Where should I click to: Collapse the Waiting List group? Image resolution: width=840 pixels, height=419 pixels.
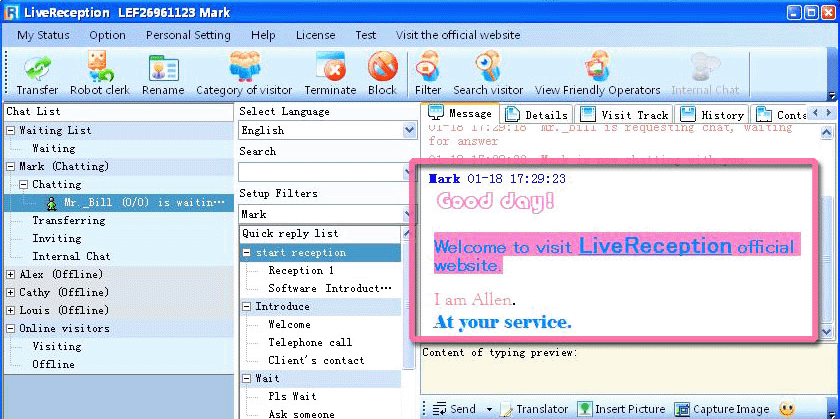[x=11, y=130]
